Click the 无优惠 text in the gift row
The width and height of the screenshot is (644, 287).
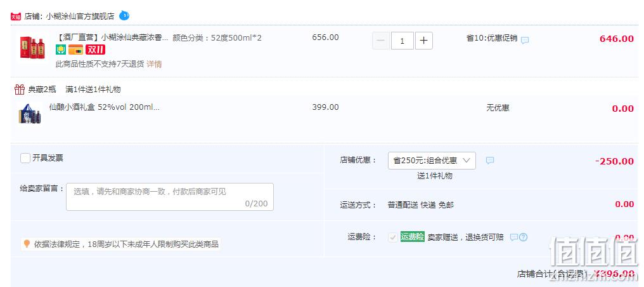[x=498, y=108]
